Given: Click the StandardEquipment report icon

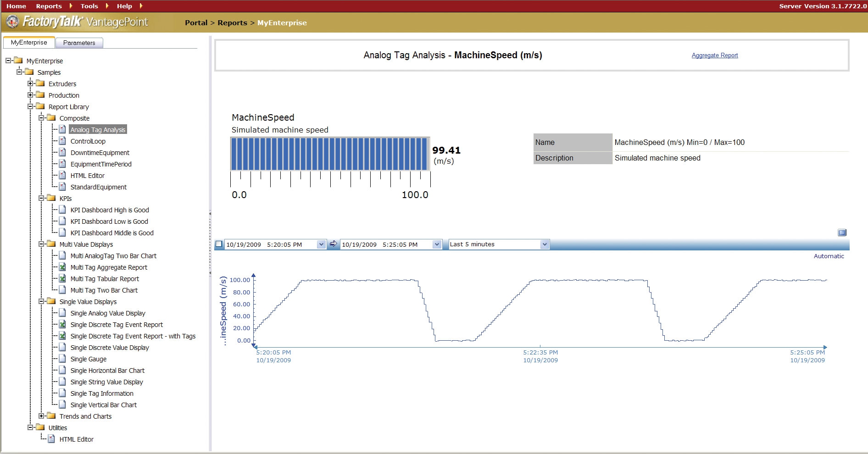Looking at the screenshot, I should coord(62,187).
